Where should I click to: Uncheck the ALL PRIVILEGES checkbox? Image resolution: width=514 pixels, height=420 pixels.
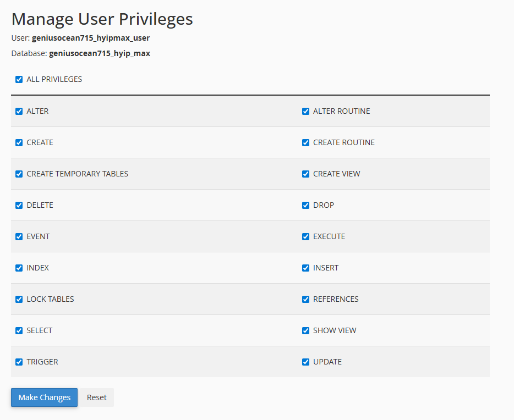(x=19, y=79)
